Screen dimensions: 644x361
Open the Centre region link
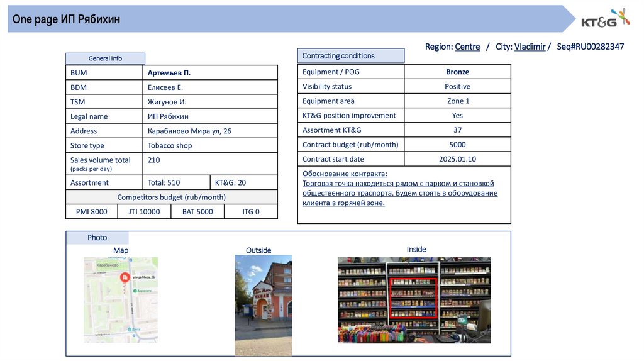(x=467, y=47)
